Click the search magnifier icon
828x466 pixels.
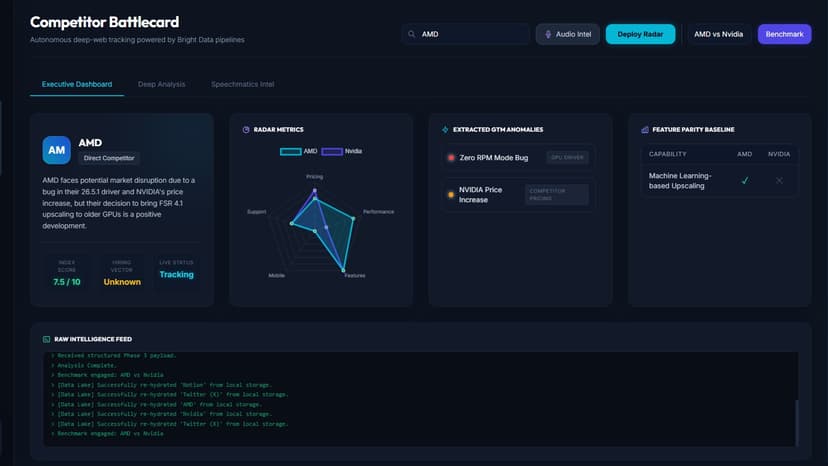tap(411, 34)
